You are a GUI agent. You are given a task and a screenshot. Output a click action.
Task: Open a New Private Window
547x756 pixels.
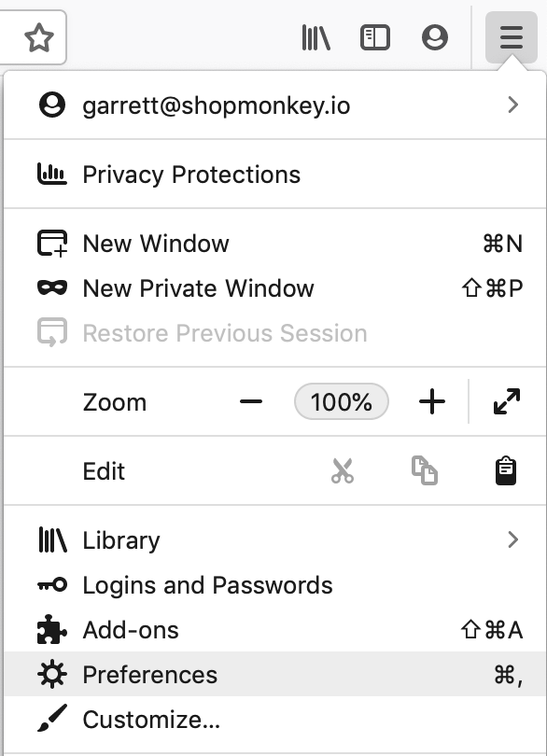coord(275,288)
